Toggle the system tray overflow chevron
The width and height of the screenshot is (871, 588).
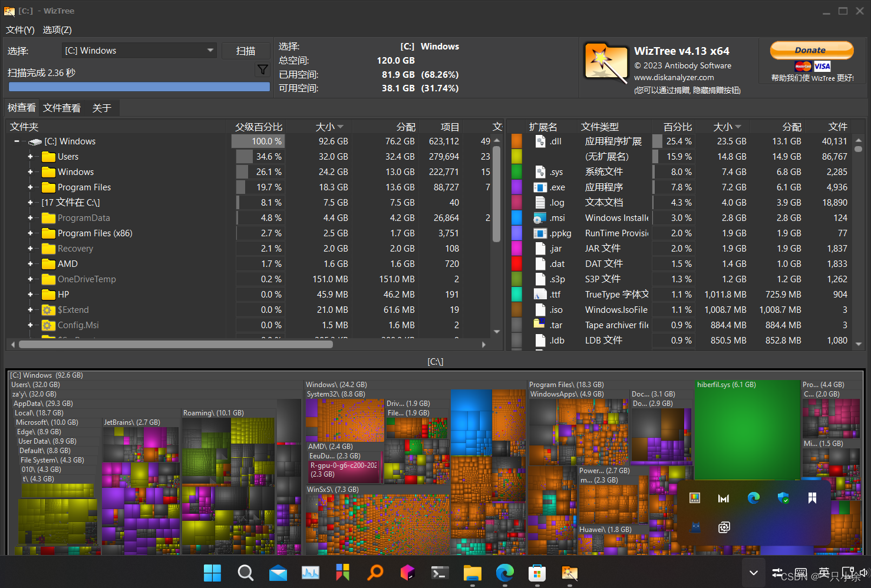coord(753,573)
